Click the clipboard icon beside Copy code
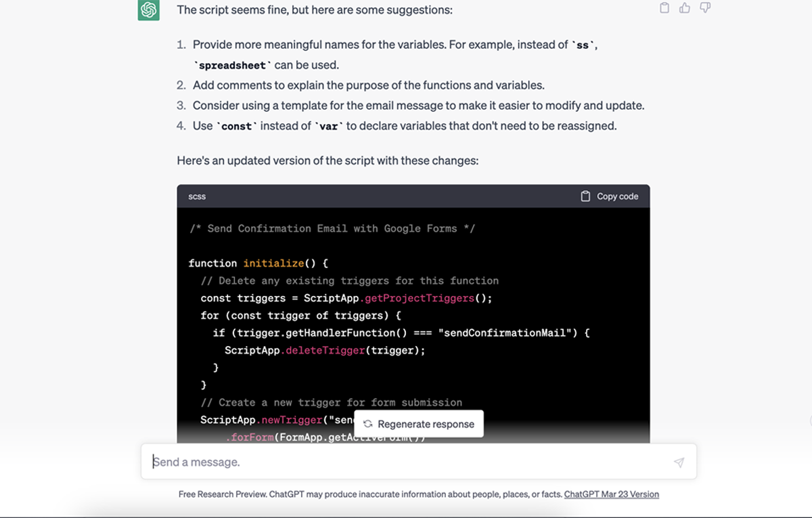The image size is (812, 518). pos(585,196)
